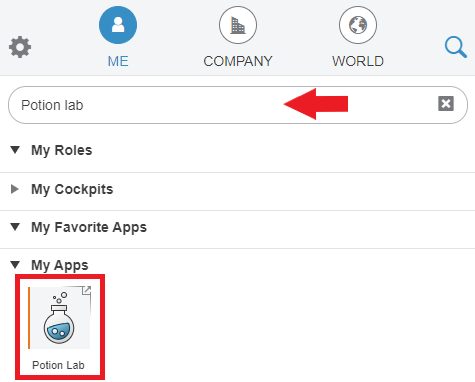475x382 pixels.
Task: Switch to the COMPANY tab label
Action: coord(238,61)
